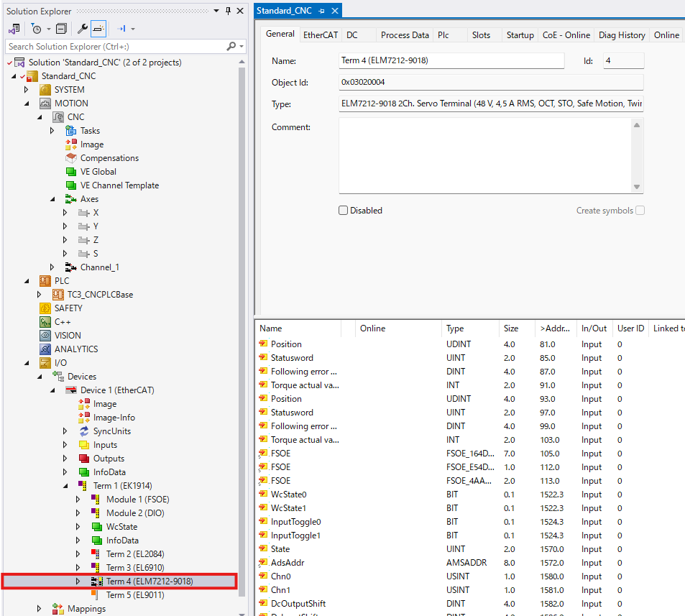Click the Outputs red icon
This screenshot has height=616, width=685.
pyautogui.click(x=84, y=459)
